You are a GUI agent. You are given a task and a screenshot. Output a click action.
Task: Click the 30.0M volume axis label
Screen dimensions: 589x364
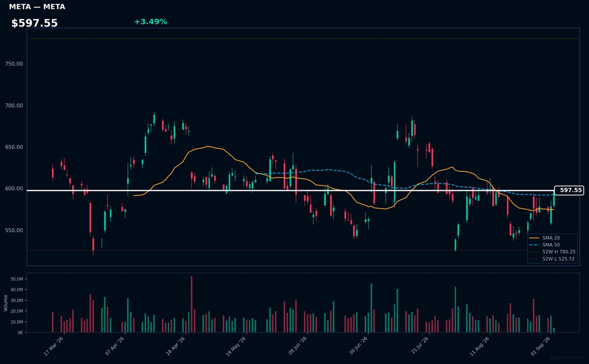(x=16, y=301)
